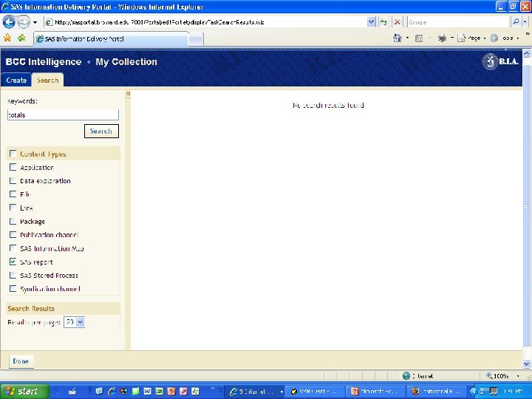The image size is (532, 399).
Task: Click the Add to Favorites icon
Action: point(21,38)
